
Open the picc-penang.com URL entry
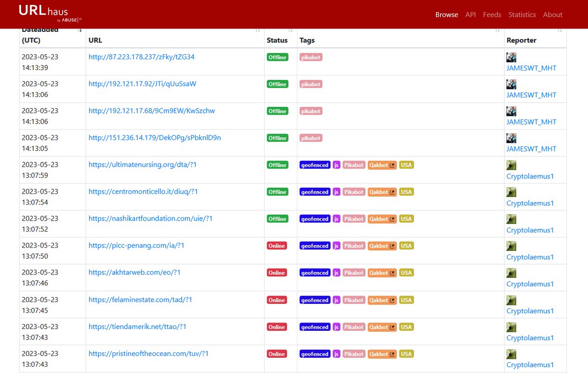137,246
